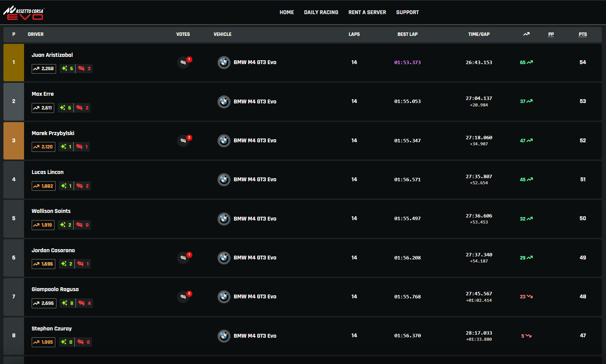
Task: Click the Assetto Corsa EVO logo
Action: tap(24, 13)
